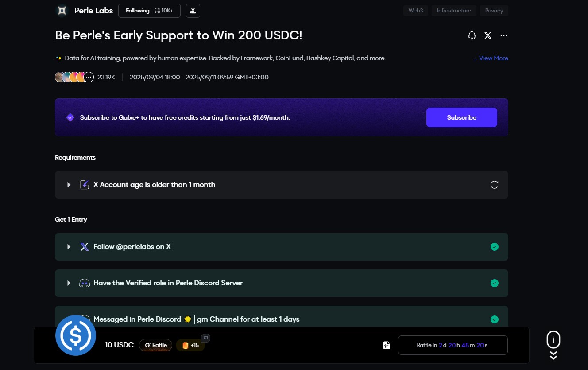Click the gm Channel task green checkmark
Screen dimensions: 588x370
click(495, 319)
